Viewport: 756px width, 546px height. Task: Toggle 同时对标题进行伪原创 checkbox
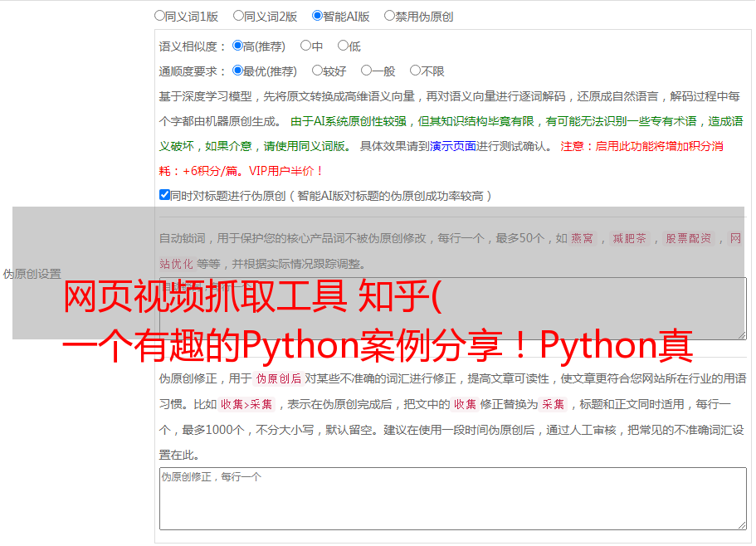click(164, 195)
